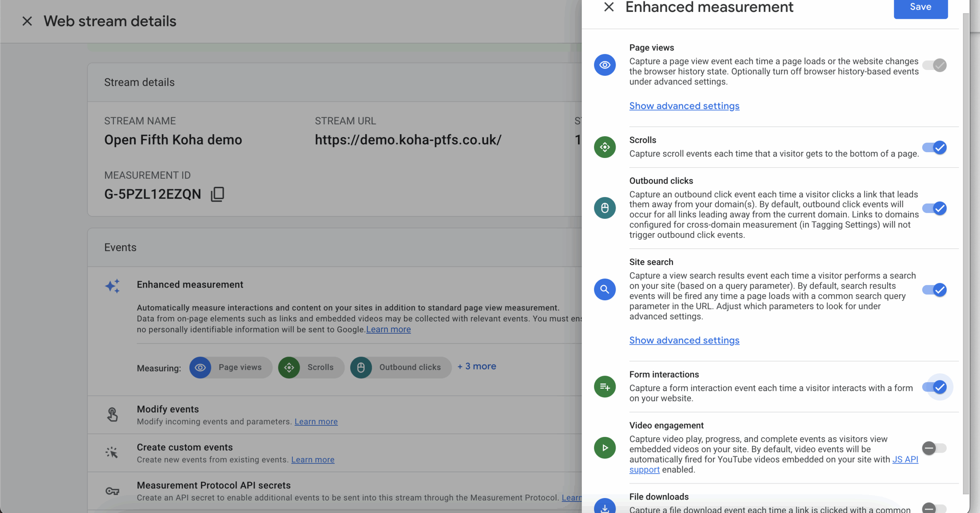980x513 pixels.
Task: Click the Page views chip eye icon
Action: click(x=200, y=368)
